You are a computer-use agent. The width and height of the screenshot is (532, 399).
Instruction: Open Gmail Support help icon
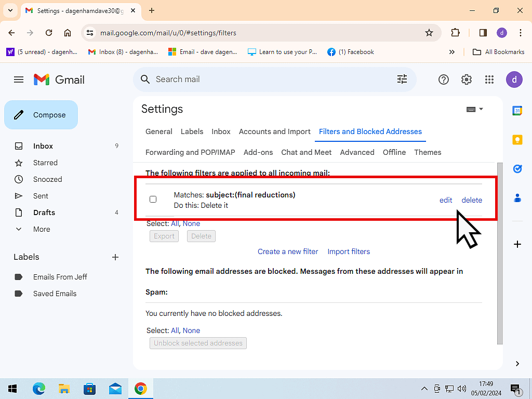(x=443, y=79)
